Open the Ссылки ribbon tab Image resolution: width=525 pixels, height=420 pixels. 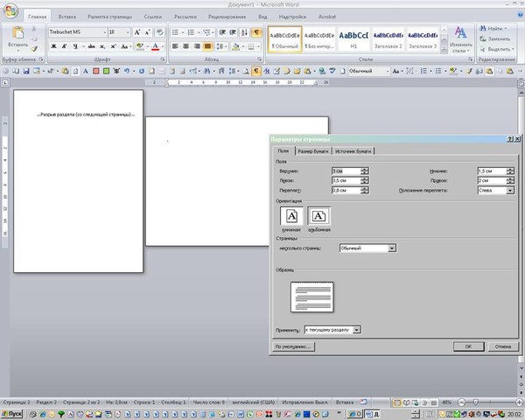pos(152,17)
